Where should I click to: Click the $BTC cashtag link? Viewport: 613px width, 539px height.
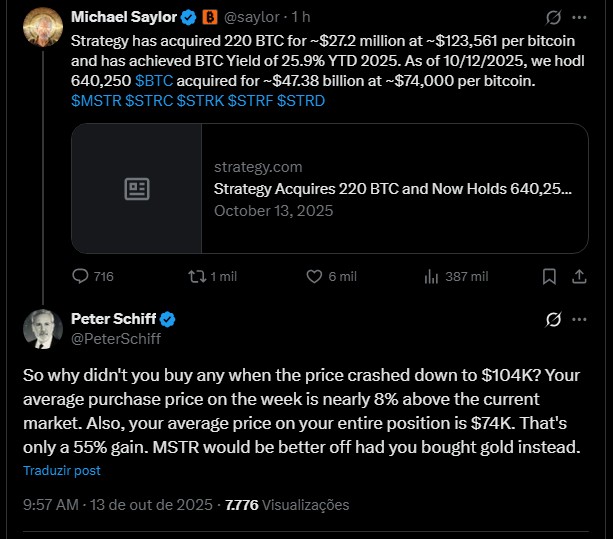pos(153,79)
